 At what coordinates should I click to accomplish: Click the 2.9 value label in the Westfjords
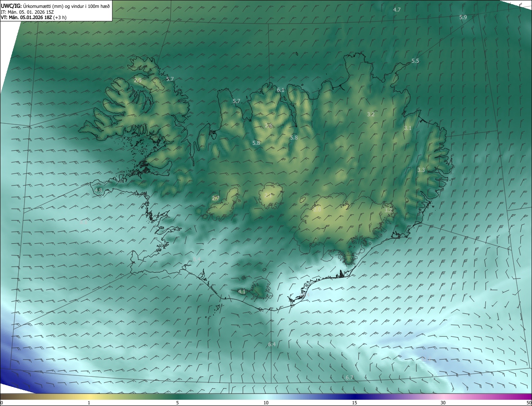click(138, 80)
